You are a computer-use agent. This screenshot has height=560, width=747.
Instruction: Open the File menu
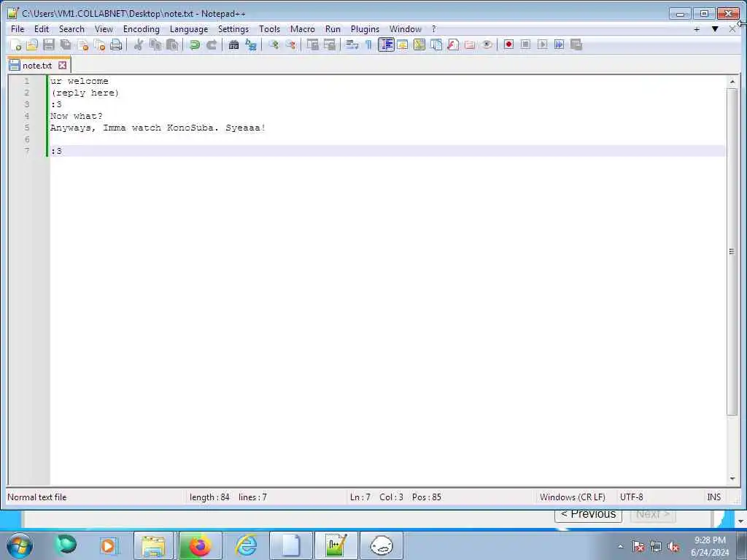coord(18,29)
